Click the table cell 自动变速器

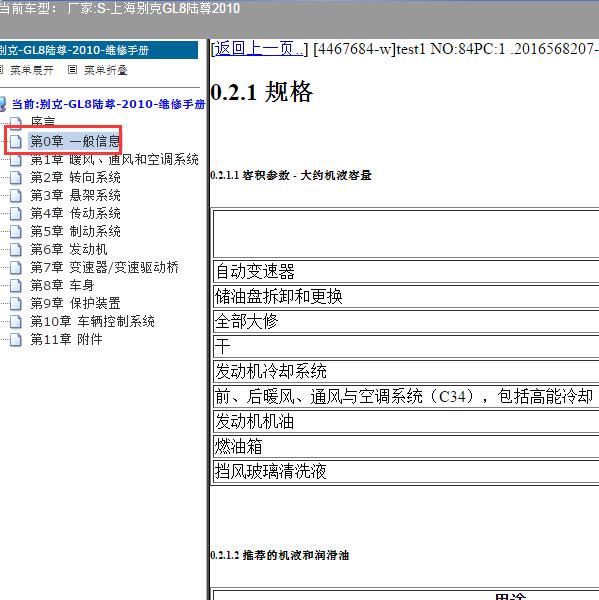[x=406, y=271]
